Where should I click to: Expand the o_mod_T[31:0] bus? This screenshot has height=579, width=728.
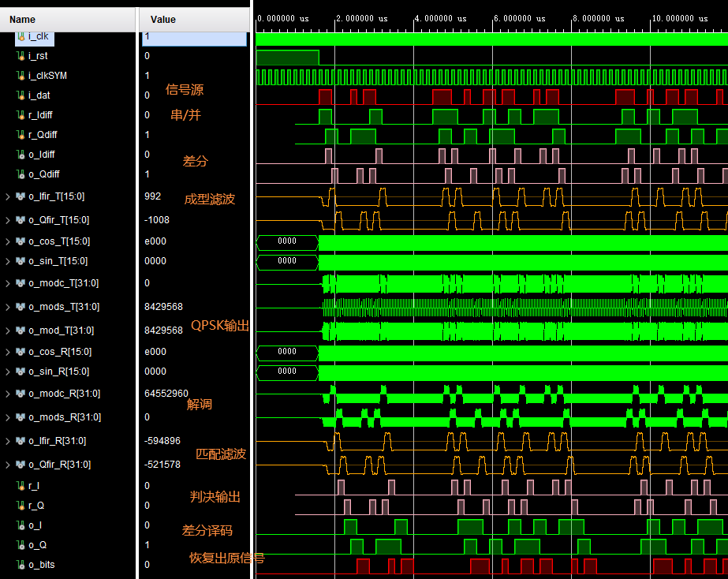click(7, 331)
